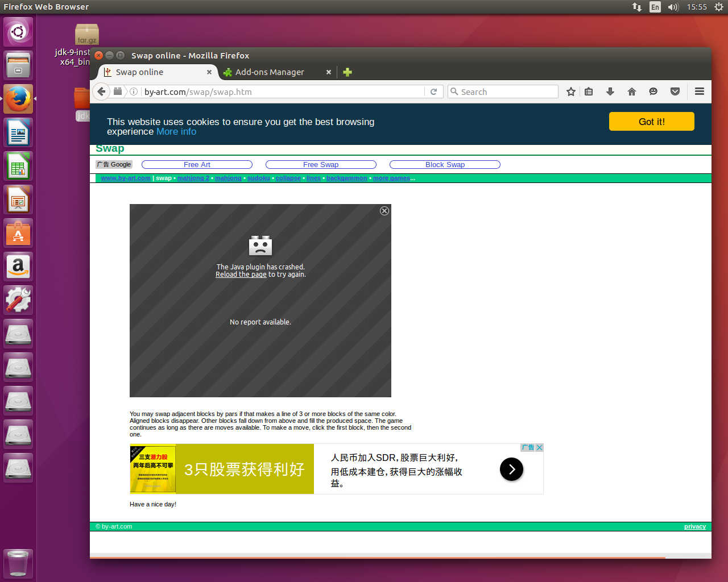Open the Firefox hamburger menu
The image size is (728, 582).
coord(700,92)
